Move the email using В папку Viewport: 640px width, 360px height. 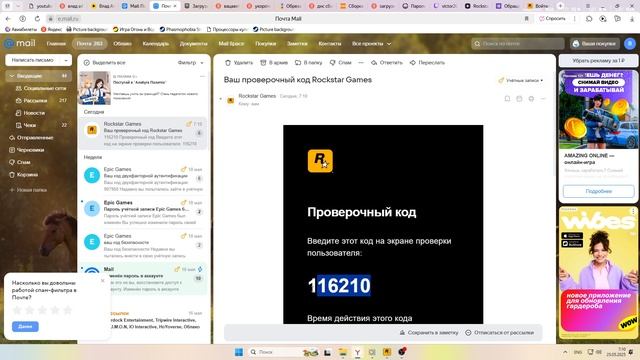coord(309,62)
